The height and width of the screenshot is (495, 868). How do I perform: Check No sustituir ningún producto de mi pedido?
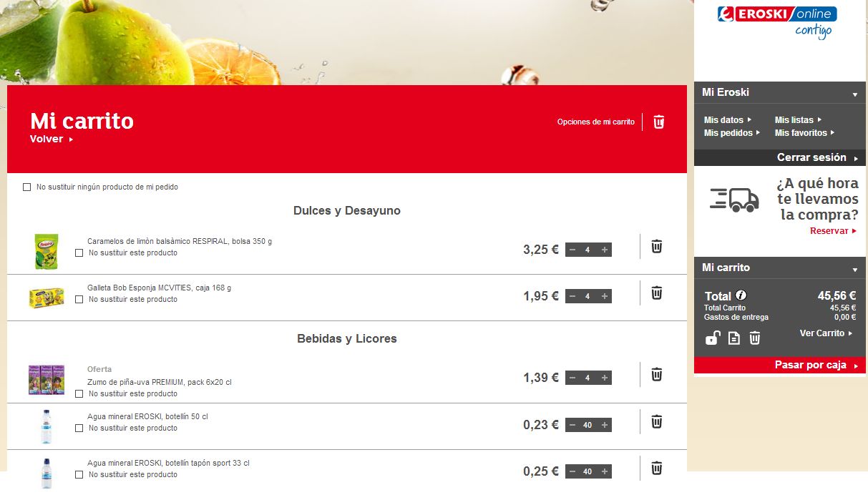tap(27, 187)
